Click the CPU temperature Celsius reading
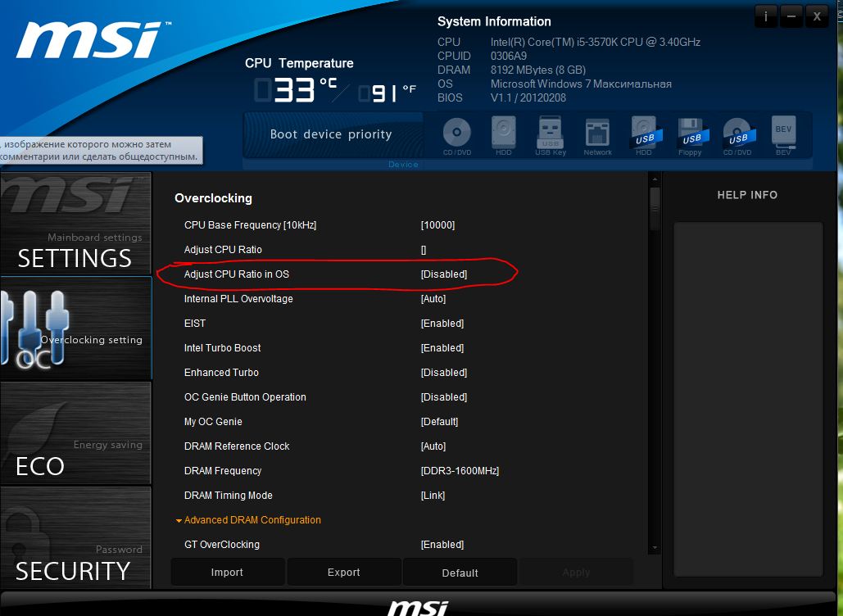 click(x=295, y=90)
